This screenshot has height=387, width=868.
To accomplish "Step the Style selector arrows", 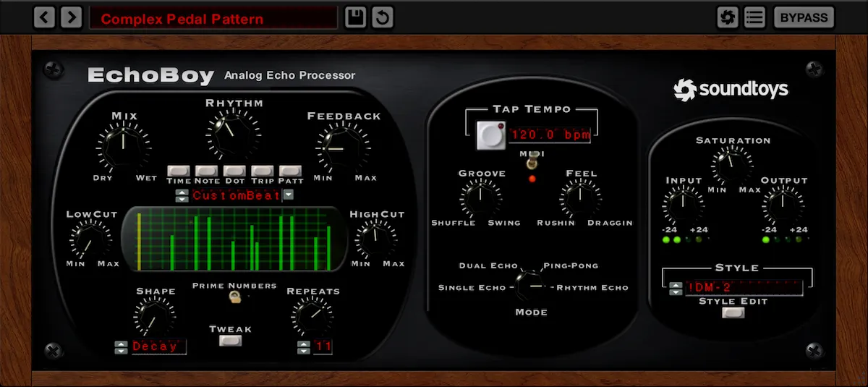I will pos(675,288).
